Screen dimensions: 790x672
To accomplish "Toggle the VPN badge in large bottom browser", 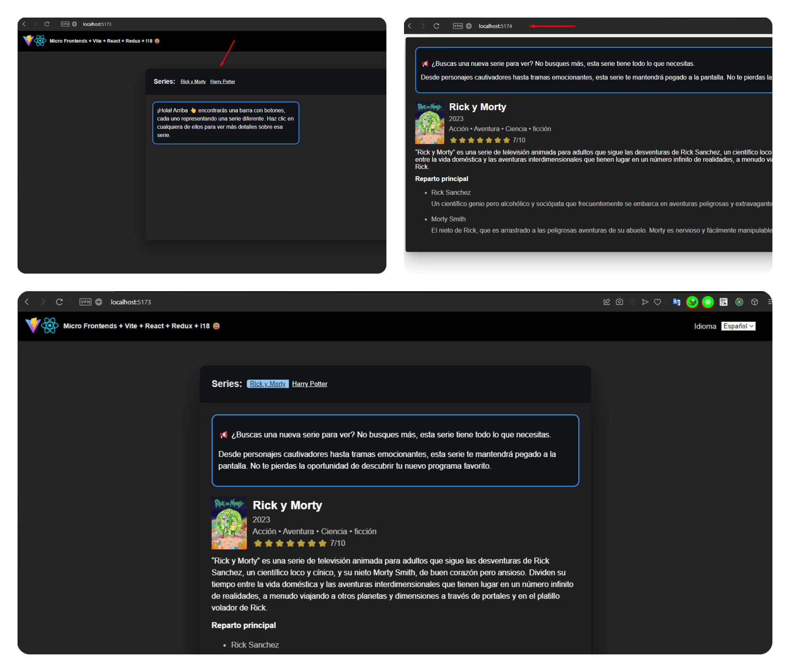I will click(86, 302).
